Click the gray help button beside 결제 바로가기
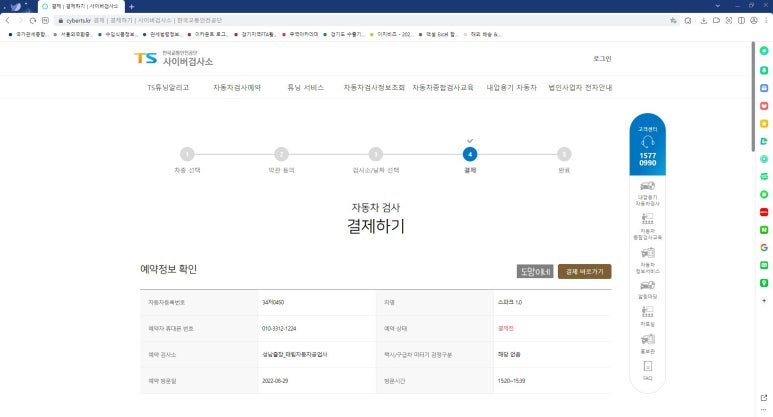This screenshot has width=773, height=417. pos(535,272)
